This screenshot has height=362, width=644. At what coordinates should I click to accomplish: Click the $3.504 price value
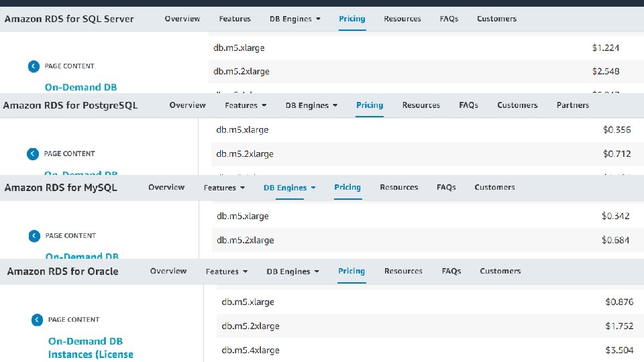(619, 351)
